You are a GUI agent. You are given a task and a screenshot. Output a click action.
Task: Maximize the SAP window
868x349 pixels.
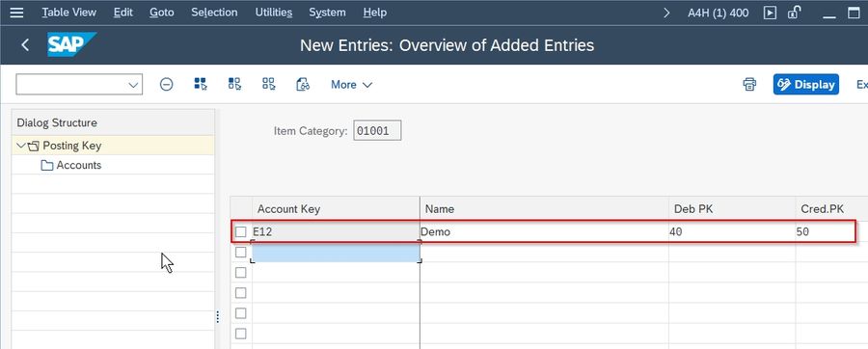click(854, 13)
